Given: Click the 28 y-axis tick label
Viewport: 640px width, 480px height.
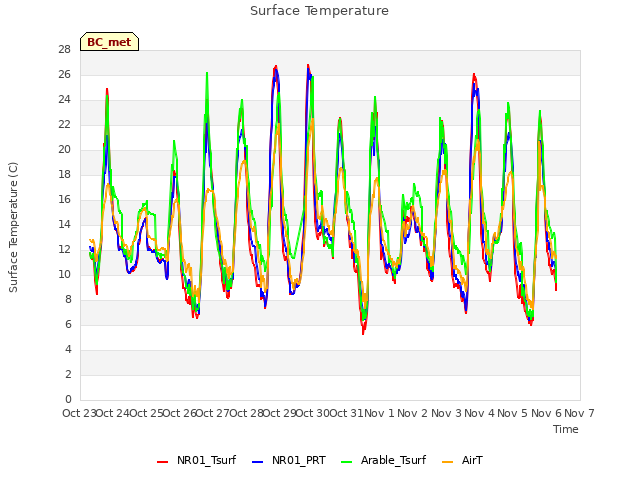Looking at the screenshot, I should pos(65,50).
